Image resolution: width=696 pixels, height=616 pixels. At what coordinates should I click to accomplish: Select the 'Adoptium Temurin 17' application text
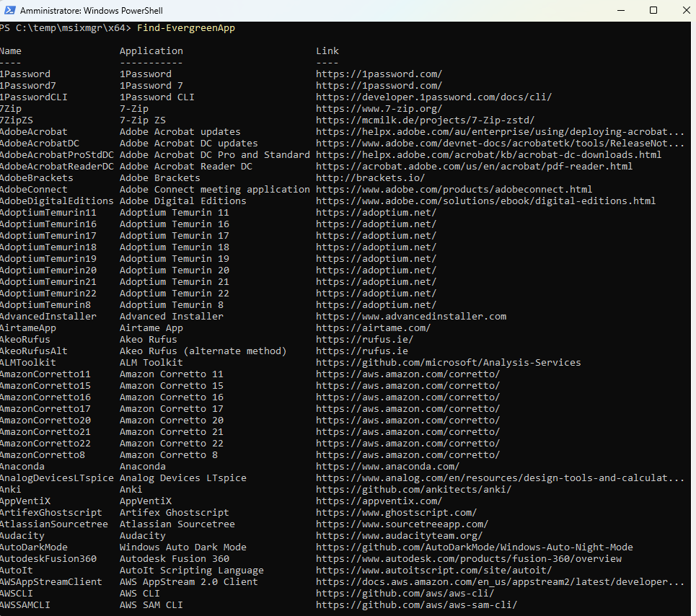tap(175, 236)
